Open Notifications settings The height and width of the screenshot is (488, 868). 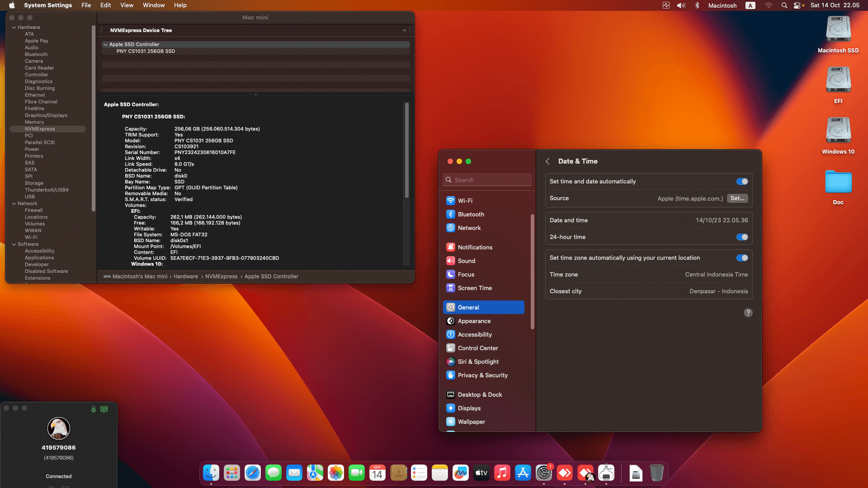(x=475, y=247)
